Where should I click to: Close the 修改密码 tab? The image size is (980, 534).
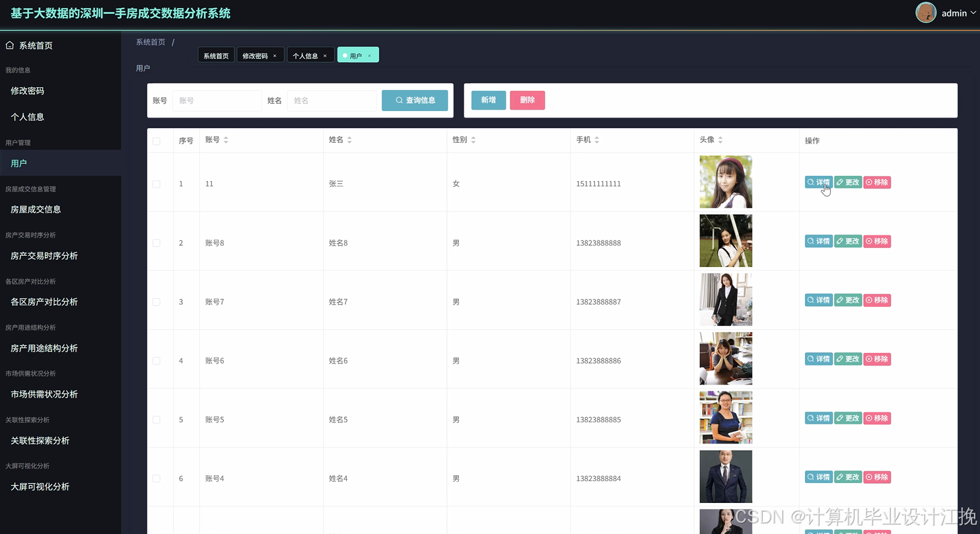pos(275,56)
